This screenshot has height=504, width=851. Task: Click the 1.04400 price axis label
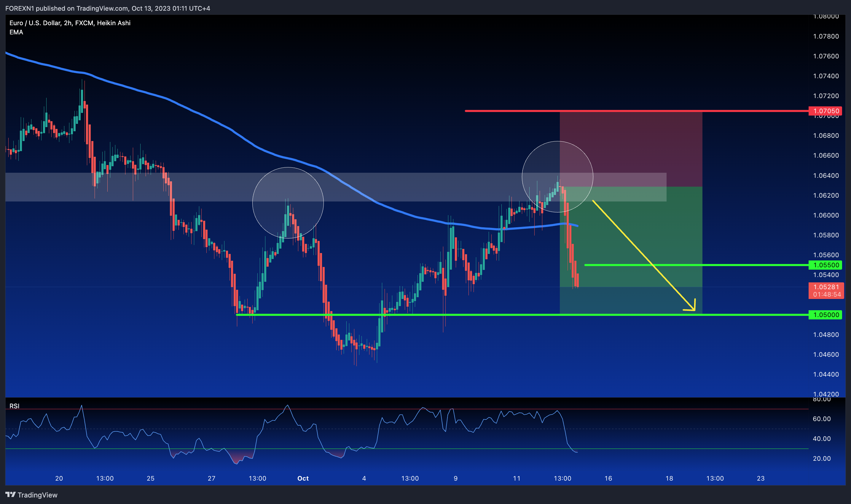click(826, 374)
